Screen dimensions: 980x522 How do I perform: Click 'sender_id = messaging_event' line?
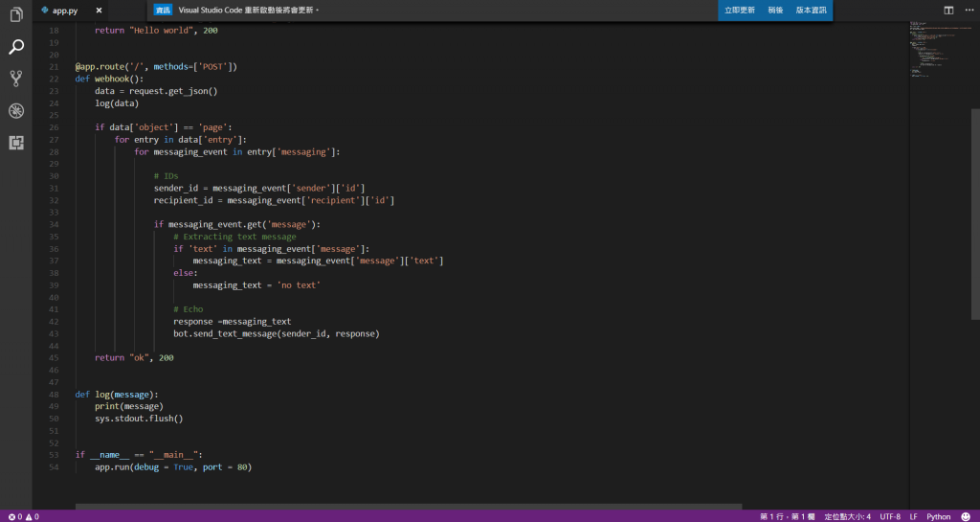click(x=259, y=188)
